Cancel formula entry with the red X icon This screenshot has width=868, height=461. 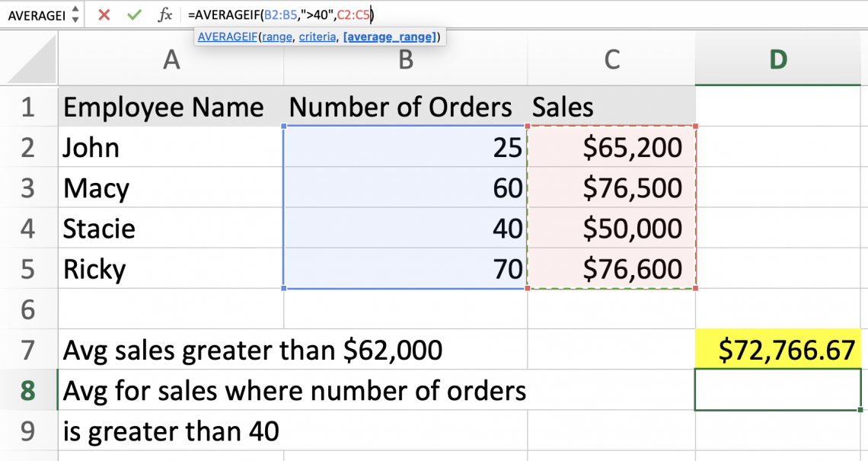point(104,14)
